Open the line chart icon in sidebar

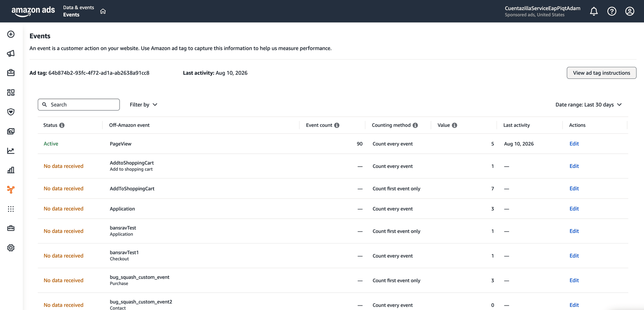coord(11,151)
